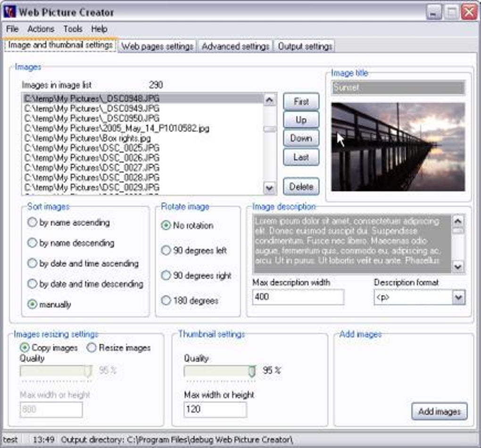Click image list scroll down arrow
Viewport: 481px width, 448px height.
click(x=270, y=188)
